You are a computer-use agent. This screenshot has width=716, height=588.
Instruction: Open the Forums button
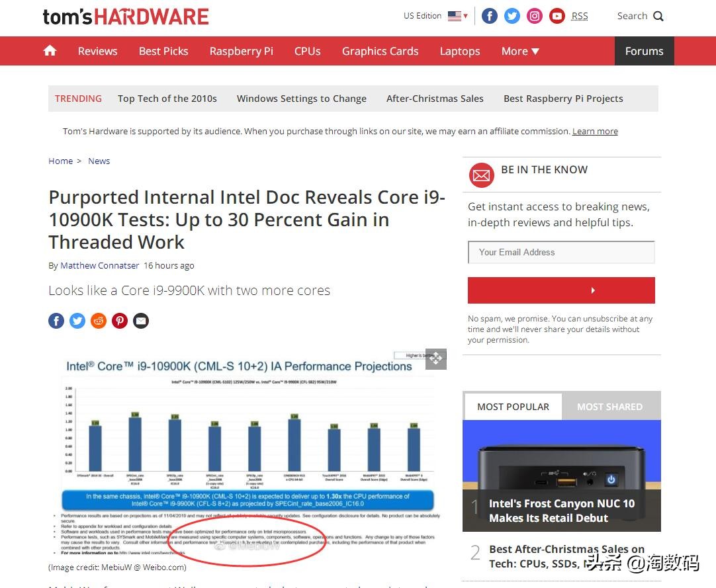tap(644, 51)
